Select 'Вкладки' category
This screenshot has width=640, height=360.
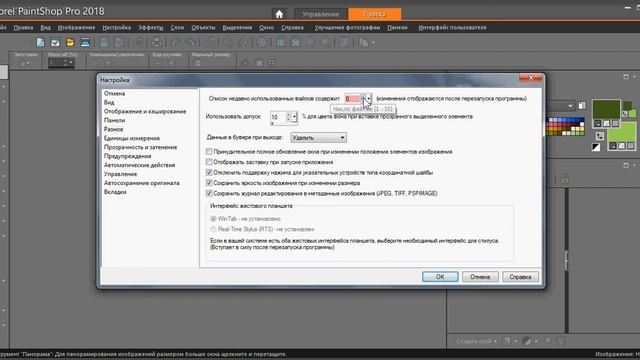pos(115,192)
